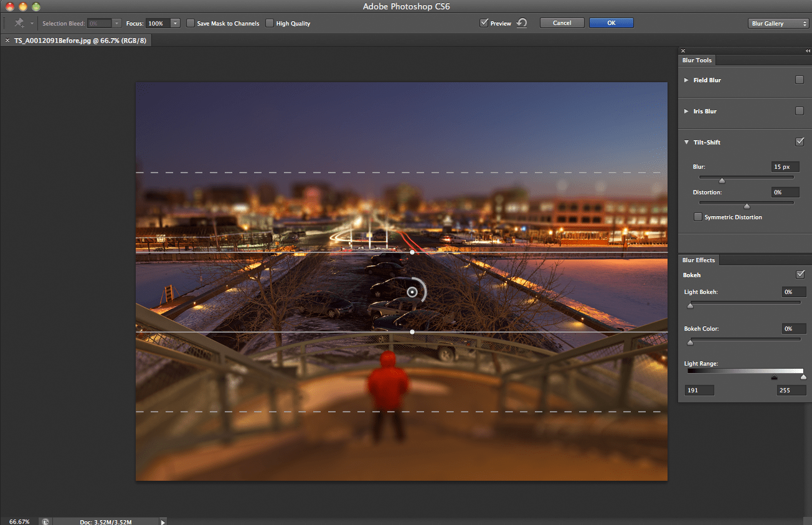Close the Blur Tools panel group
This screenshot has height=525, width=812.
tap(683, 51)
